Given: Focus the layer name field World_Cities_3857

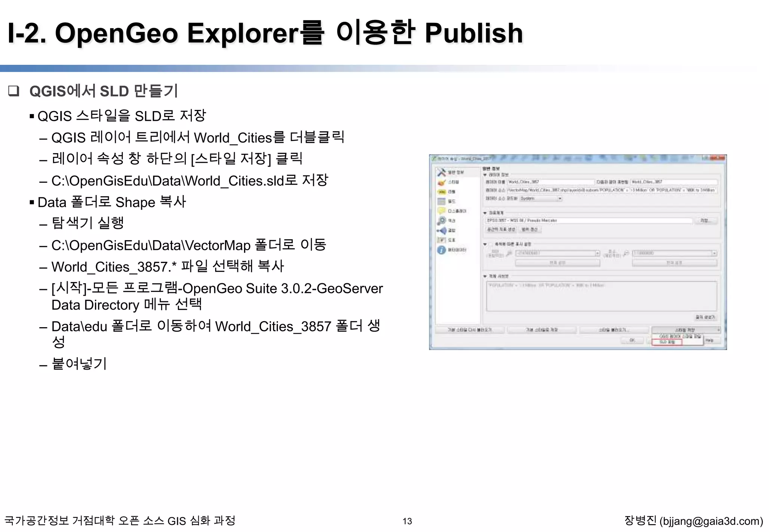Looking at the screenshot, I should [550, 182].
